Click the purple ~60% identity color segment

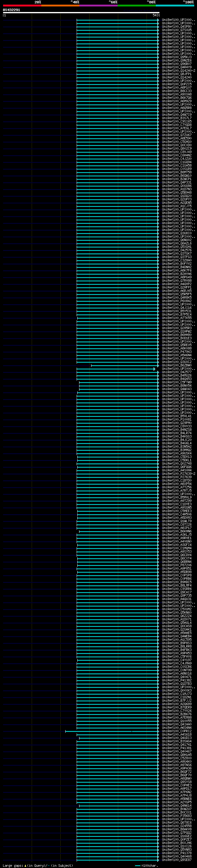coord(99,6)
